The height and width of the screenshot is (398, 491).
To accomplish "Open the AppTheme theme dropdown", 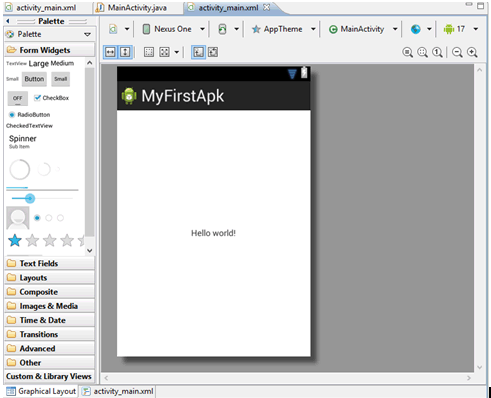I will [283, 29].
